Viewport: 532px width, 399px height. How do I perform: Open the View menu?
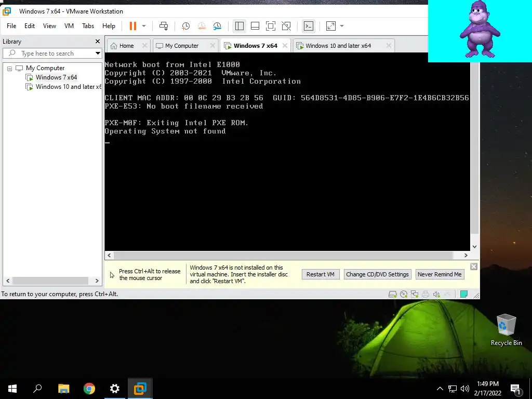[x=49, y=26]
